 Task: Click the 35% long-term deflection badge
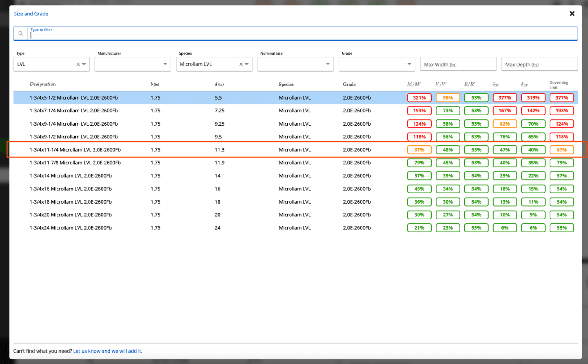533,163
